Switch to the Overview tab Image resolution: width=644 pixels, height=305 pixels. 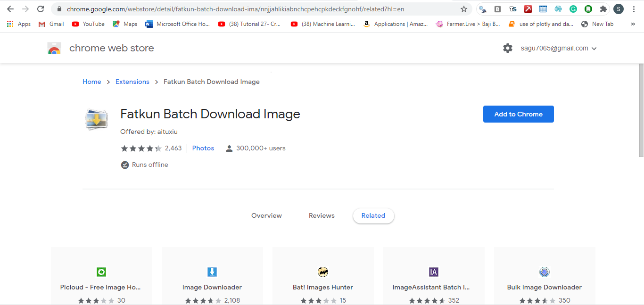(x=266, y=215)
